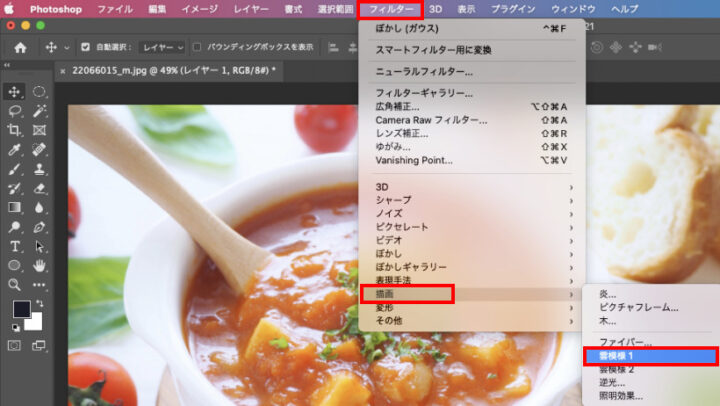Set the foreground color swatch
The width and height of the screenshot is (720, 406).
21,309
